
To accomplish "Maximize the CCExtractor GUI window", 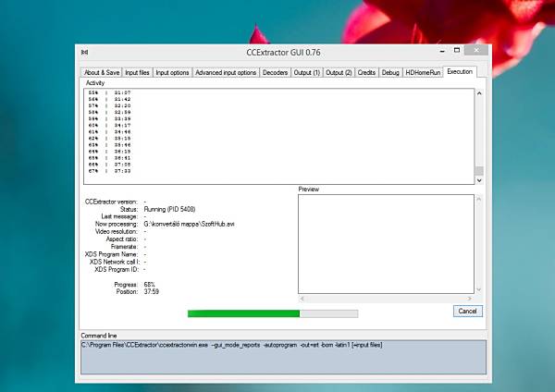I will pyautogui.click(x=457, y=50).
